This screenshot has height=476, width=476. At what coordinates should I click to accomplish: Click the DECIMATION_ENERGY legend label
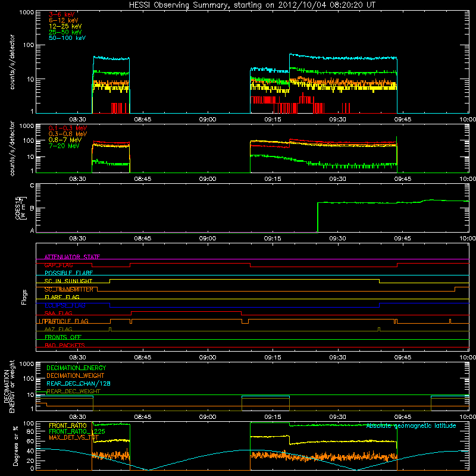point(76,368)
